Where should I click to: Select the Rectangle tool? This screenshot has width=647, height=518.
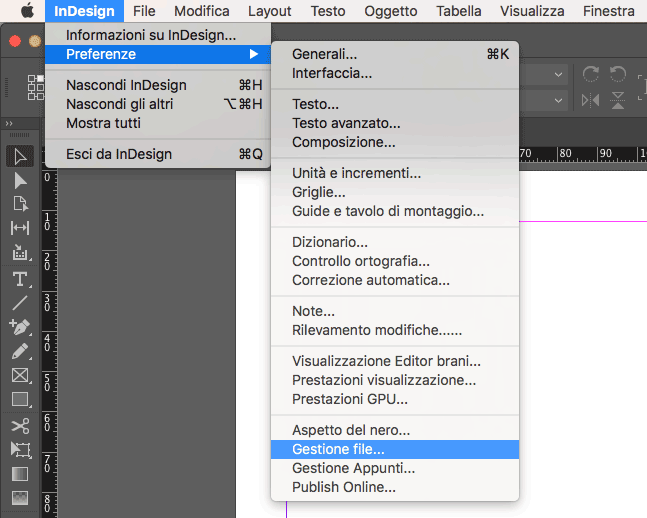point(20,400)
